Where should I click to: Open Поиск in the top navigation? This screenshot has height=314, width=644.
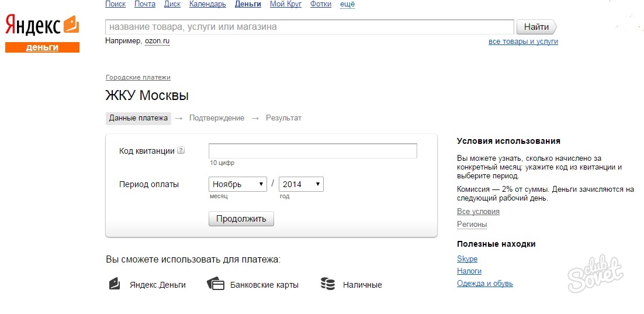(115, 4)
